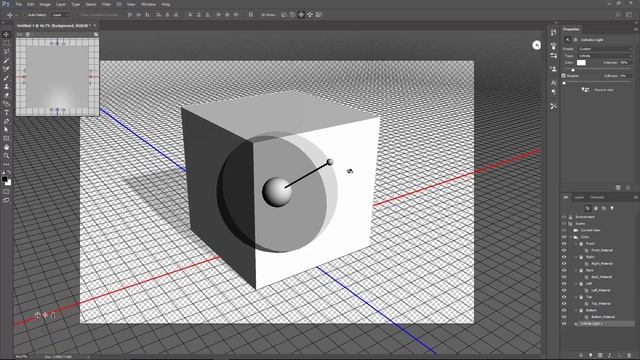Choose Roll 3D camera mode icon
The image size is (640, 360).
coord(292,15)
